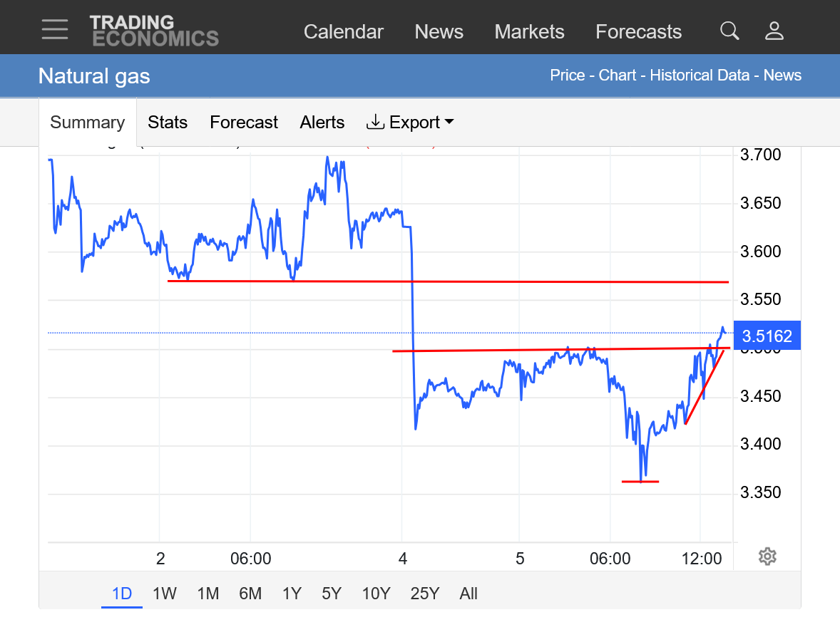This screenshot has width=840, height=642.
Task: Show the All time range
Action: point(468,594)
